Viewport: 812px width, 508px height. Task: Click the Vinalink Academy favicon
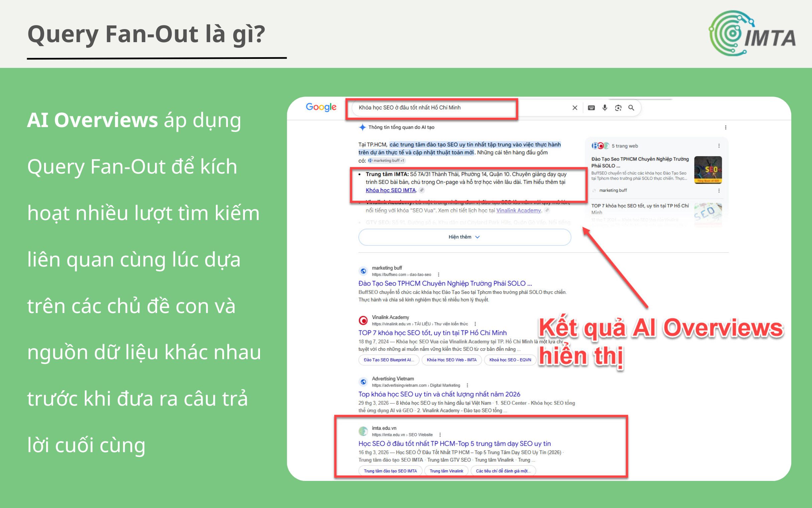363,320
